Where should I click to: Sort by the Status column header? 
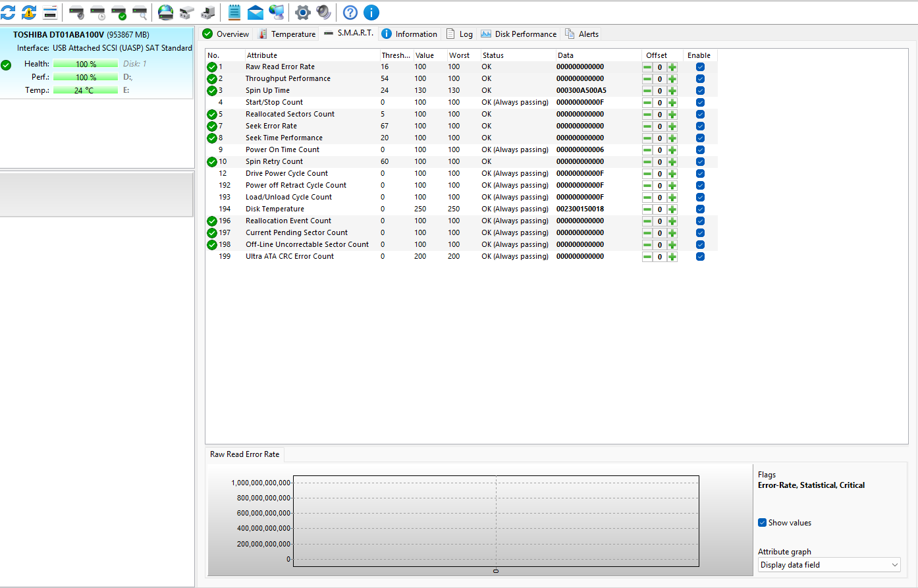tap(518, 55)
